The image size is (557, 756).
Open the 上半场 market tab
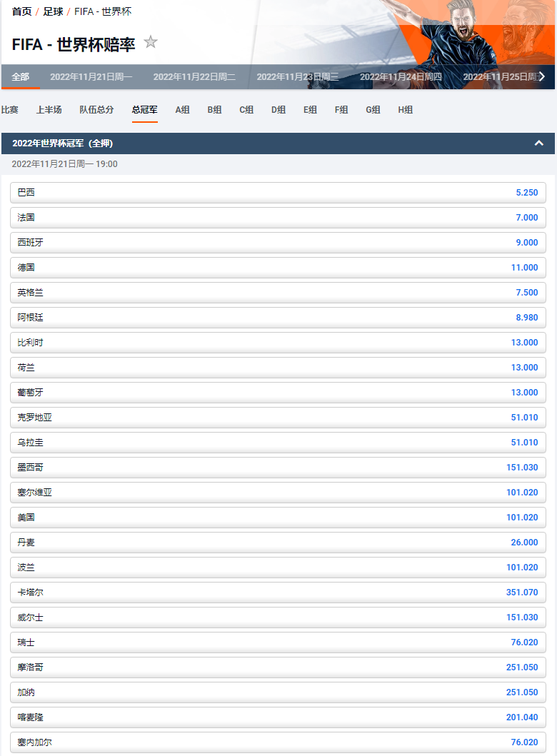(49, 110)
